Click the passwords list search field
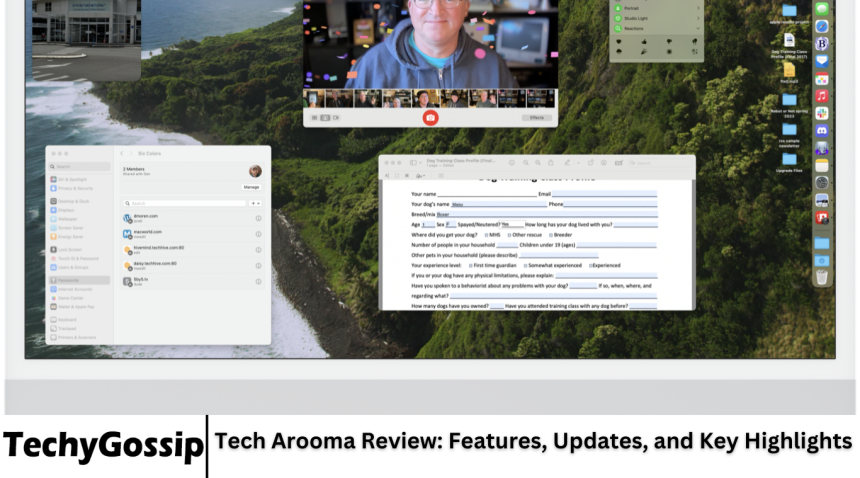This screenshot has width=860, height=478. (x=185, y=203)
